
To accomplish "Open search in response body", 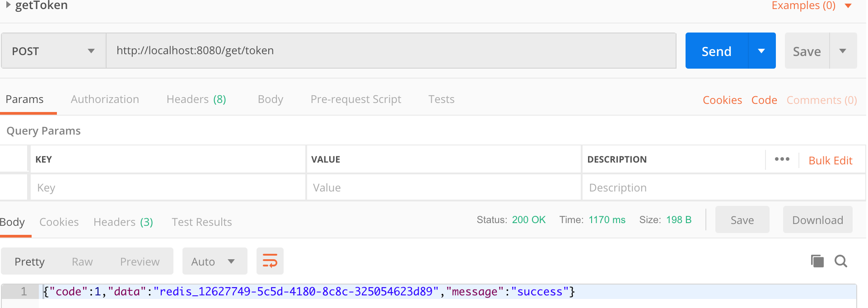I will (x=840, y=261).
